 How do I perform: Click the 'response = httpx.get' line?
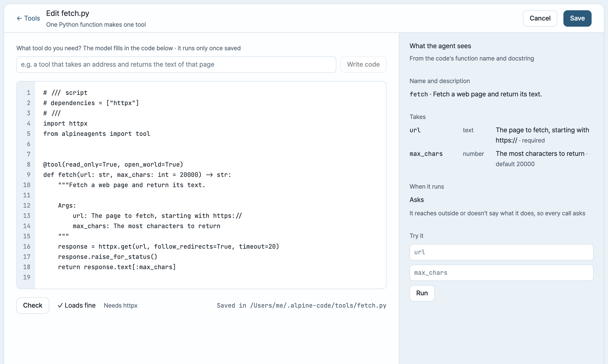click(x=168, y=247)
